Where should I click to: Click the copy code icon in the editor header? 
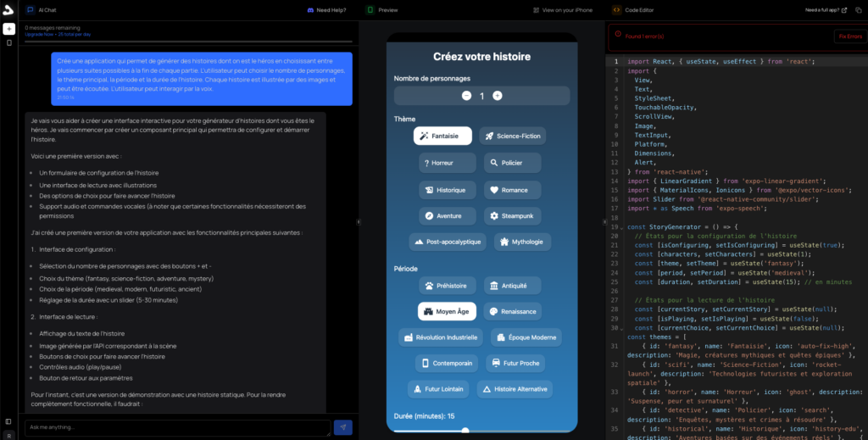856,10
